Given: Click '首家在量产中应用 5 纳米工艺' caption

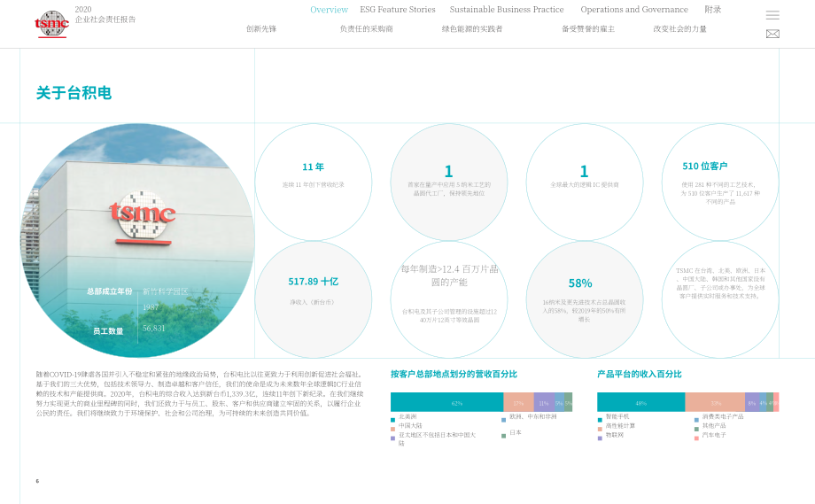Looking at the screenshot, I should 449,189.
